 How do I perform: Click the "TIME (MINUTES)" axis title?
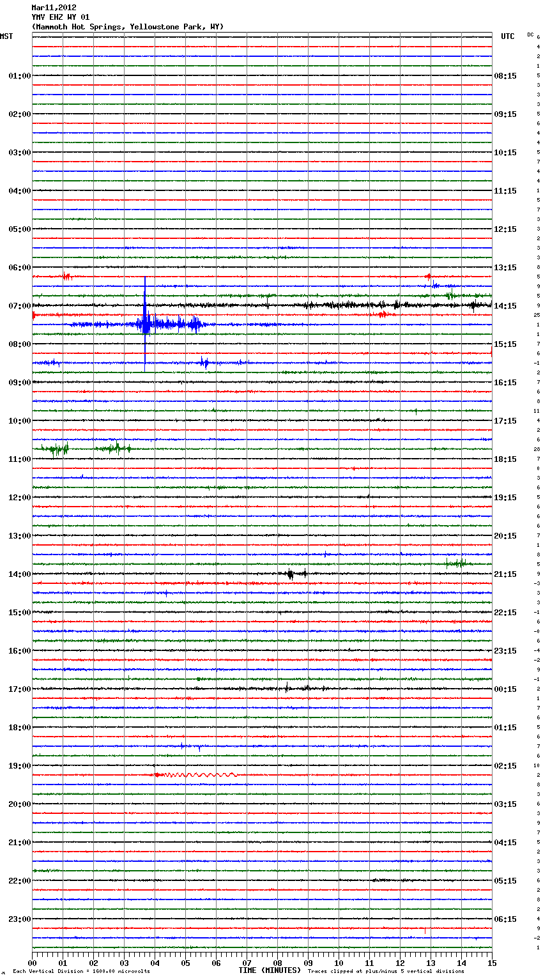coord(270,970)
